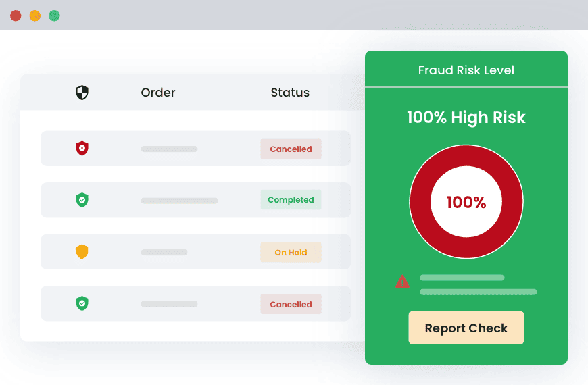Image resolution: width=588 pixels, height=385 pixels.
Task: Click the black shield icon in table header
Action: point(82,93)
